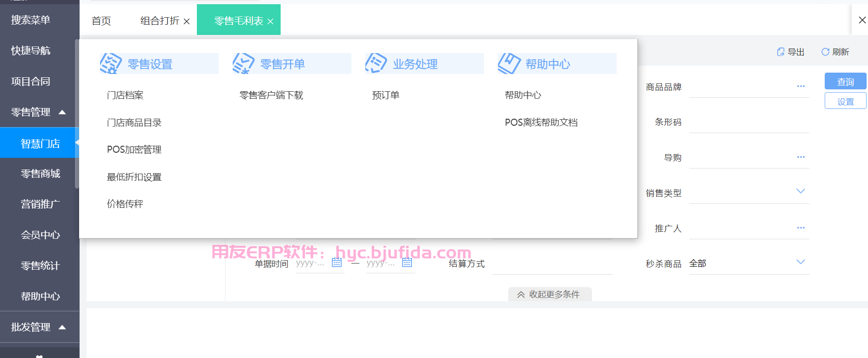The height and width of the screenshot is (358, 868).
Task: Close all tabs with top-right X
Action: click(x=862, y=20)
